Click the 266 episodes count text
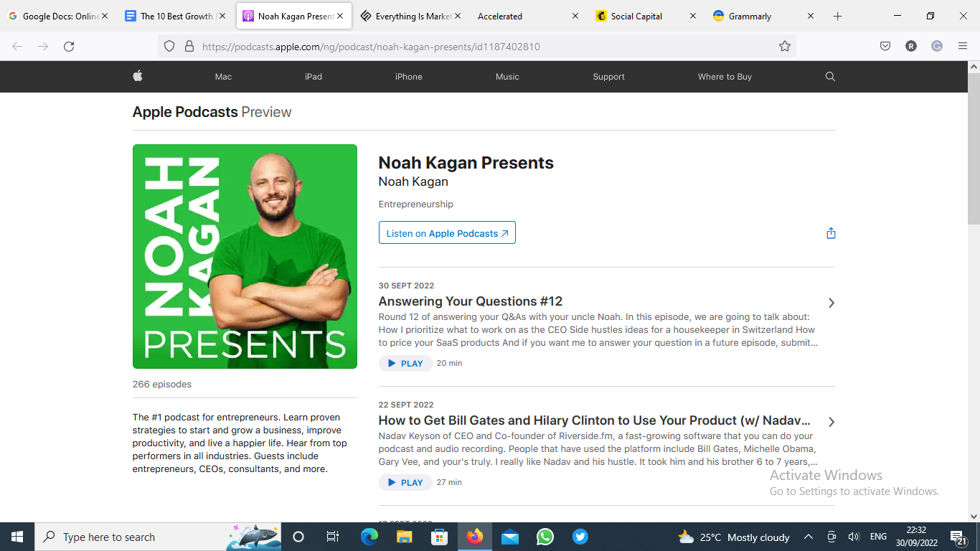The width and height of the screenshot is (980, 551). click(x=162, y=385)
